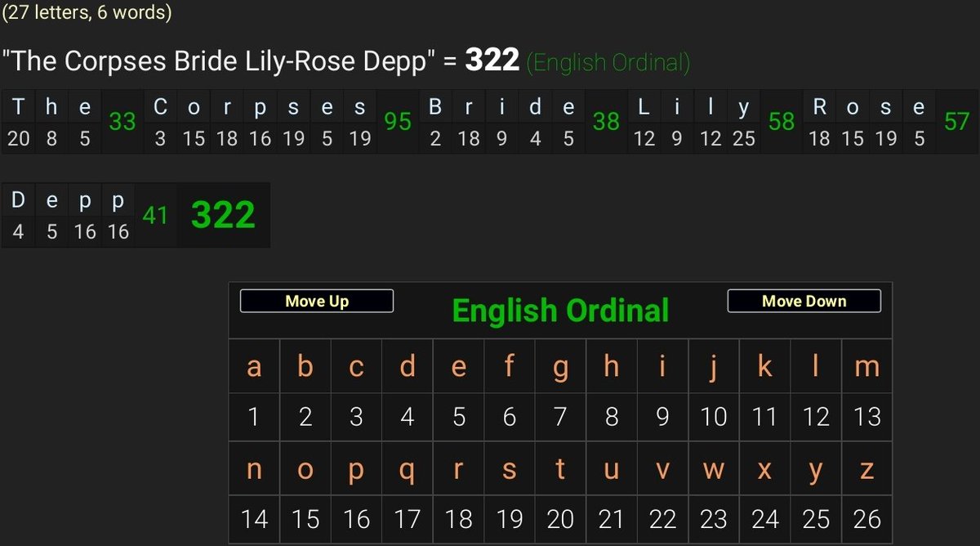The image size is (980, 546).
Task: Click value 25 under 'y' in 'Lily'
Action: click(744, 139)
